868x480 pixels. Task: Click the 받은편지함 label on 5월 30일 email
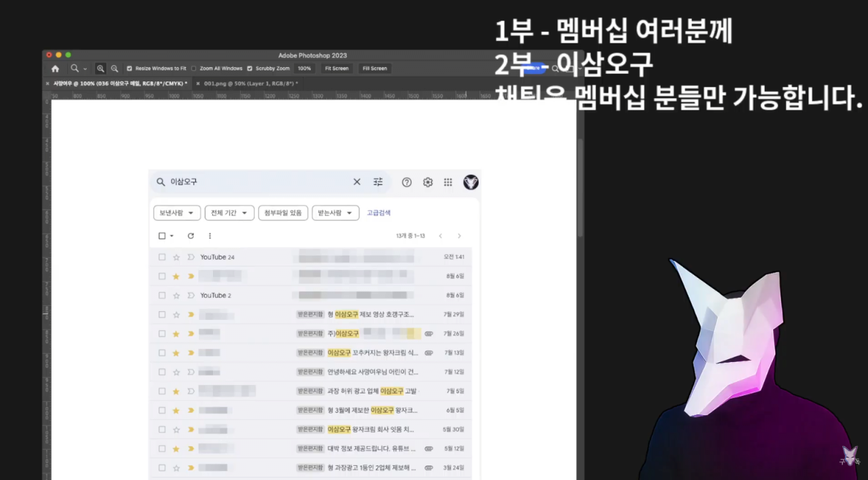point(311,429)
